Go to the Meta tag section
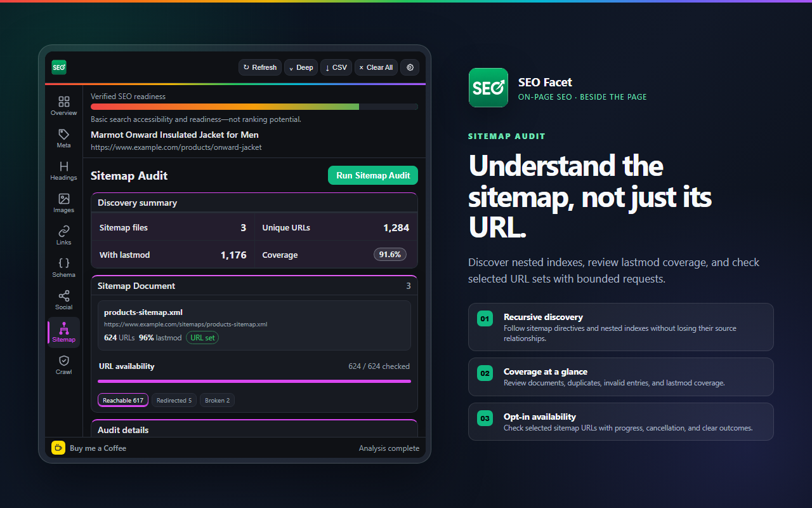This screenshot has height=508, width=812. (x=63, y=138)
